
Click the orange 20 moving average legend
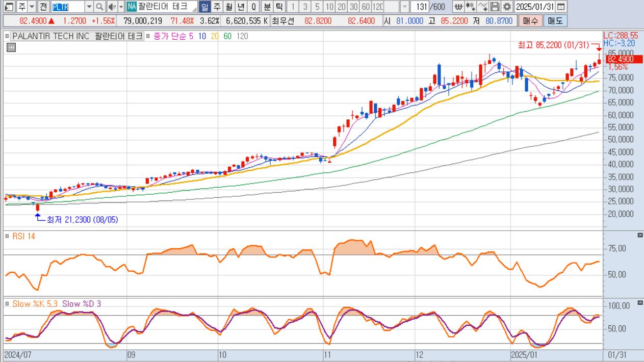[215, 36]
